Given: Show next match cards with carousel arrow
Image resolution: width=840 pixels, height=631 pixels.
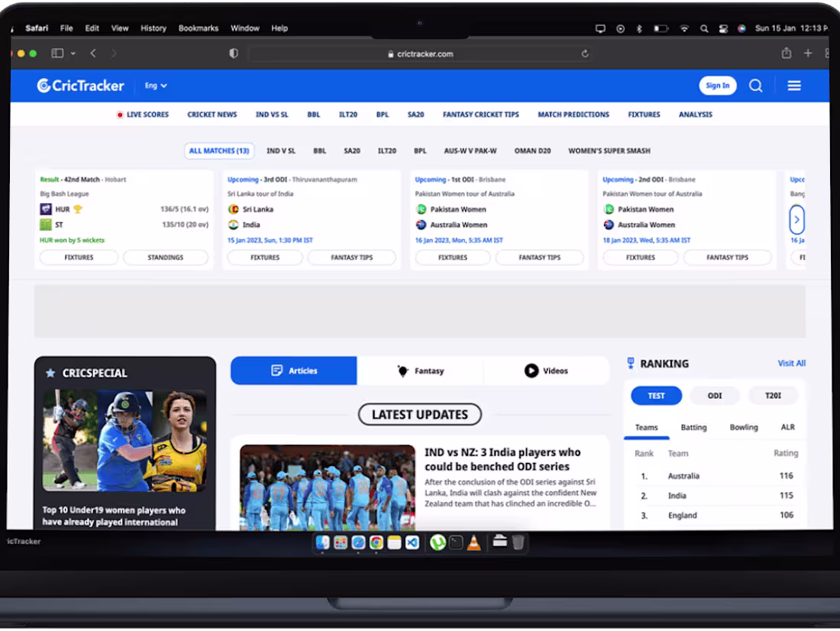Looking at the screenshot, I should [796, 219].
